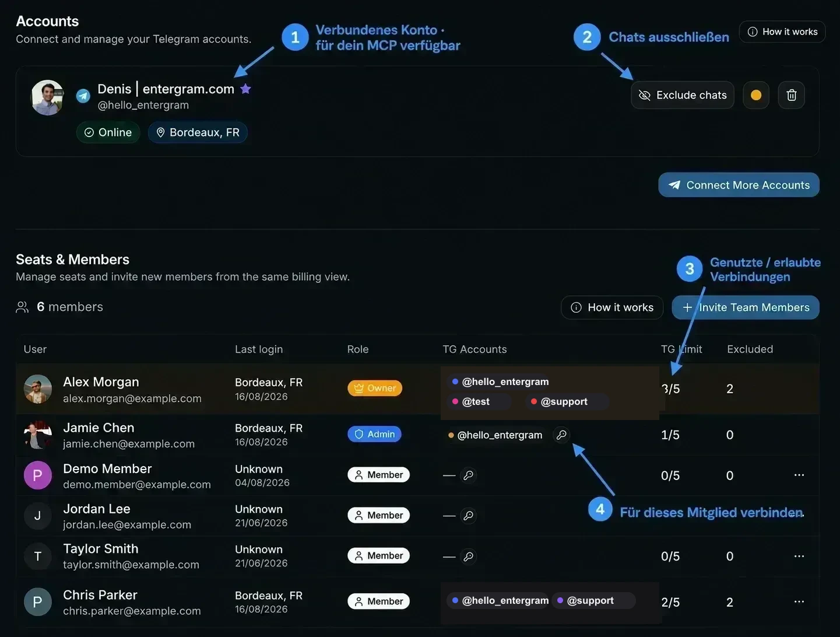Viewport: 840px width, 637px height.
Task: Click the Exclude chats button
Action: coord(682,95)
